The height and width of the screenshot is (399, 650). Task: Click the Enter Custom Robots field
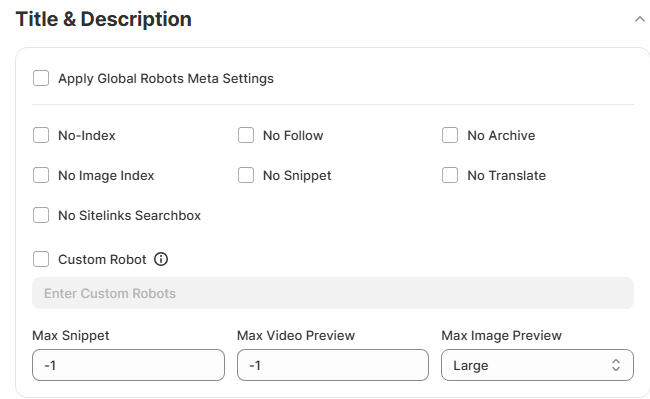tap(333, 293)
